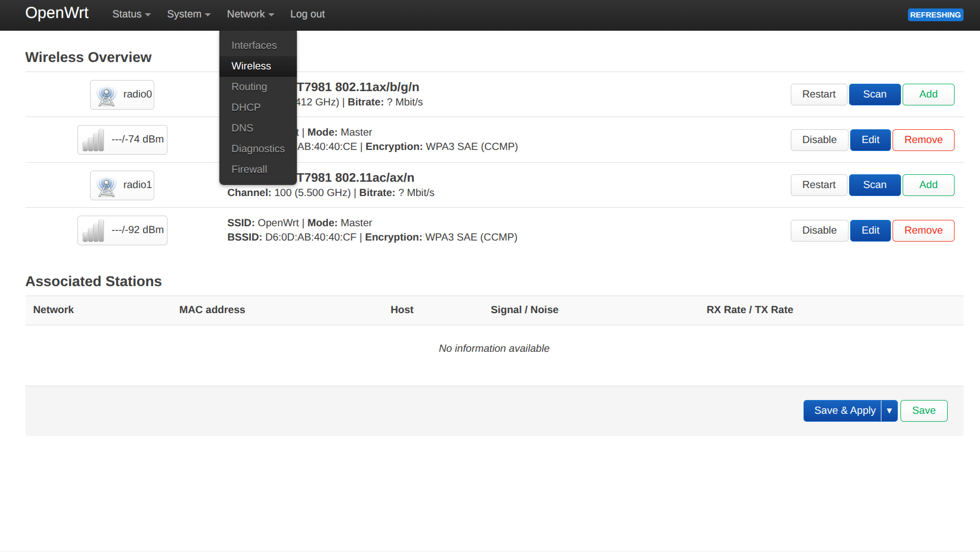Open the Status dropdown menu
Image resolution: width=980 pixels, height=560 pixels.
click(131, 14)
